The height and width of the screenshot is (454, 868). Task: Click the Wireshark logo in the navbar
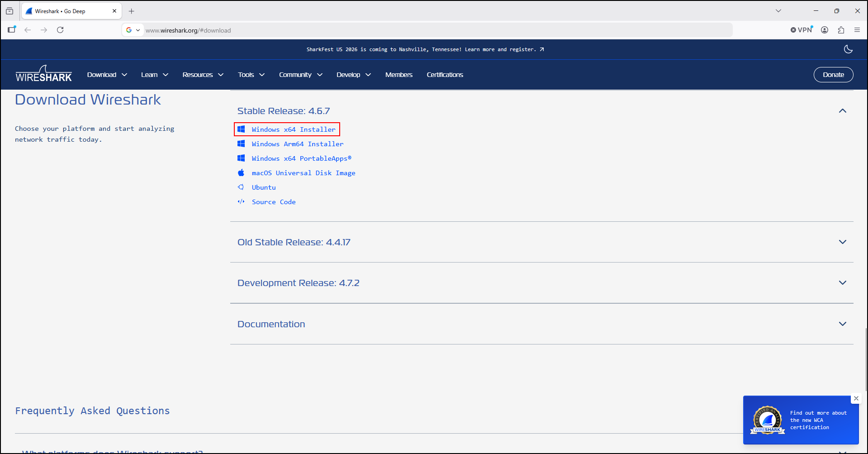43,74
